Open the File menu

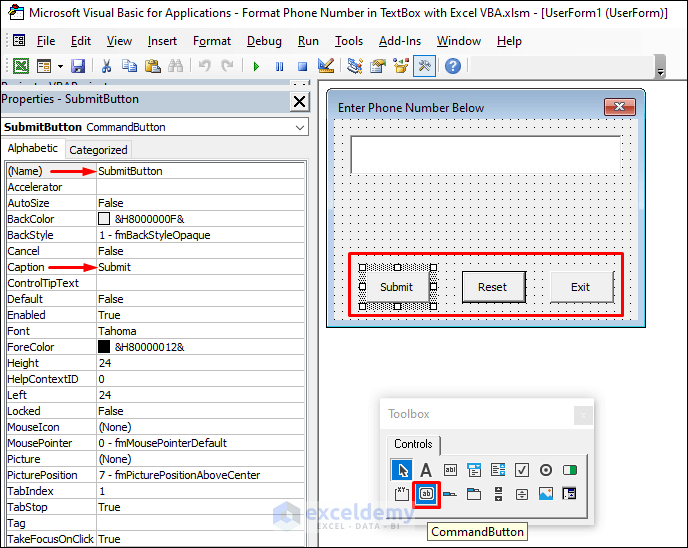pos(46,41)
